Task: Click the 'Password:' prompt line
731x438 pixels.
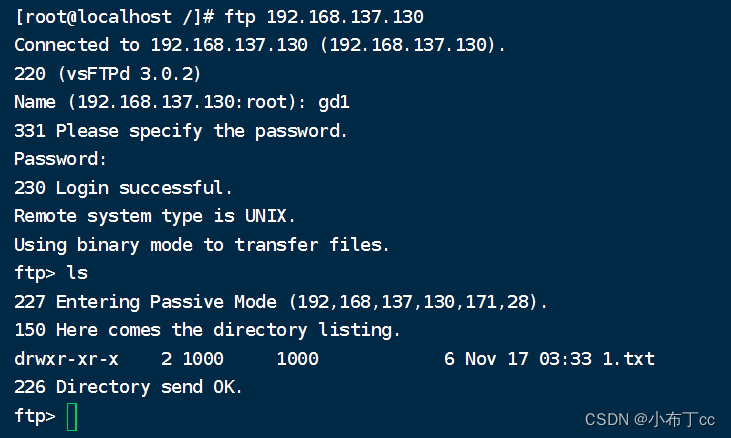Action: click(x=60, y=159)
